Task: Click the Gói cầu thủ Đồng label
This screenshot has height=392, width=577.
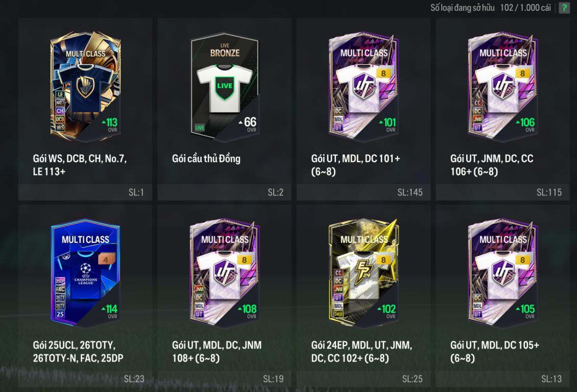Action: [x=206, y=159]
